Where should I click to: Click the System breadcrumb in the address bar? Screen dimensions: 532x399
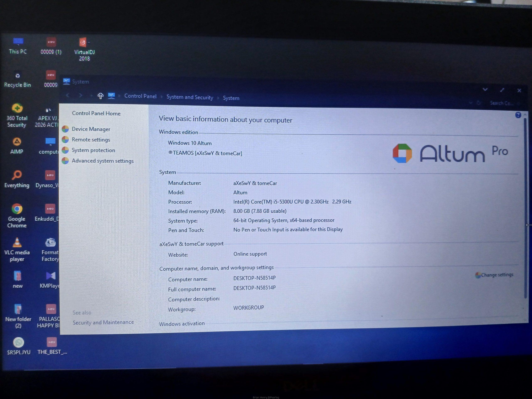pos(231,98)
